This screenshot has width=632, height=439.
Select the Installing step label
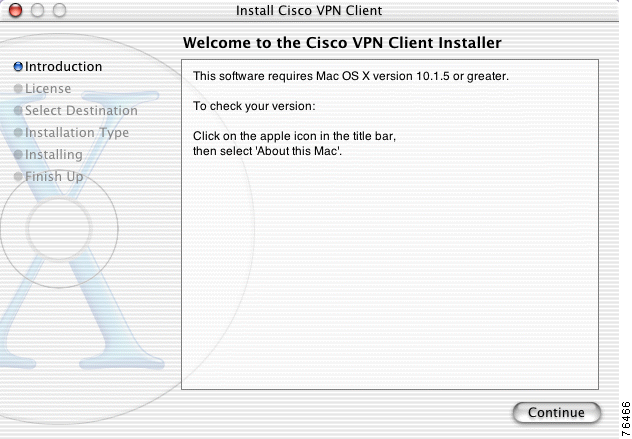click(x=54, y=155)
